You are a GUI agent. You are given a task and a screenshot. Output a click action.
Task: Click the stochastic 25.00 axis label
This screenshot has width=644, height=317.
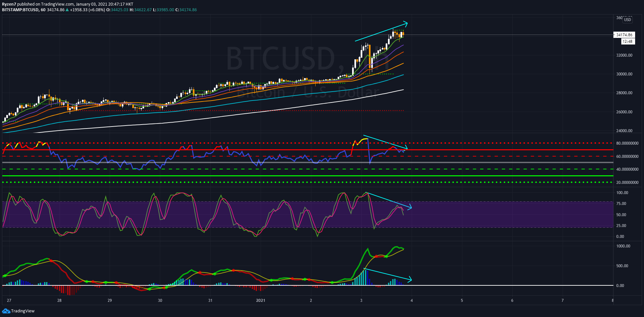[x=621, y=226]
